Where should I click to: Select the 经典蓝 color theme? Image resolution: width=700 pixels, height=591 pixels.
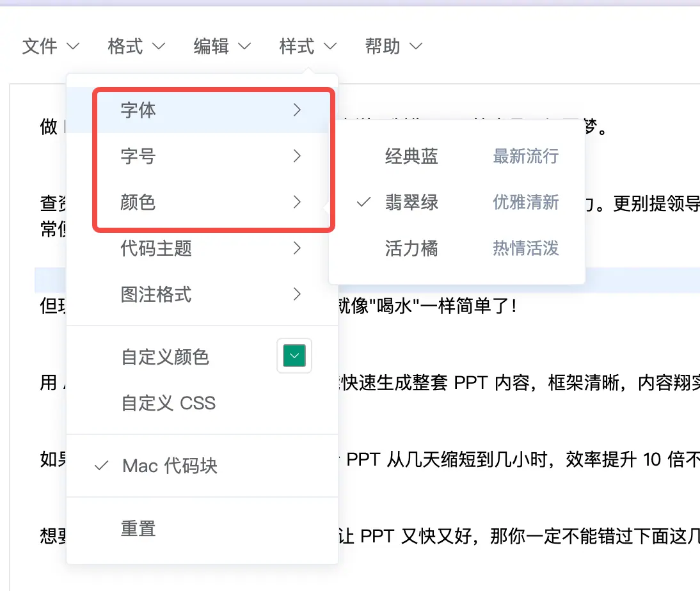[457, 156]
